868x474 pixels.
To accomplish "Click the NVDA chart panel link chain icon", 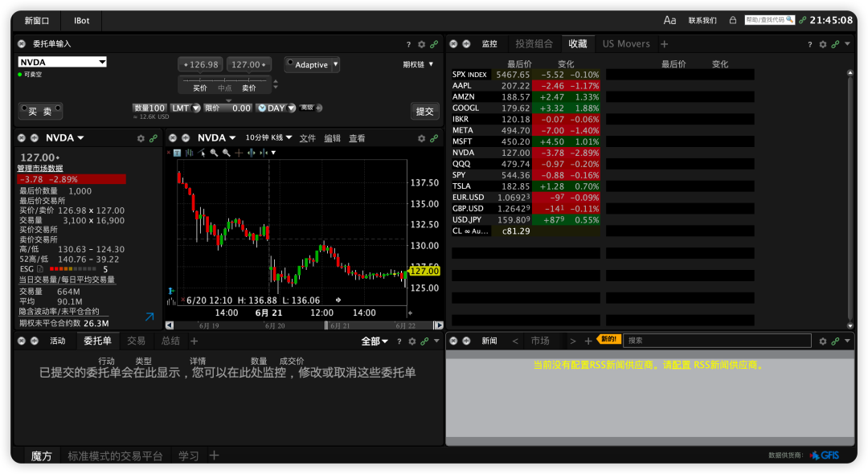I will tap(434, 138).
